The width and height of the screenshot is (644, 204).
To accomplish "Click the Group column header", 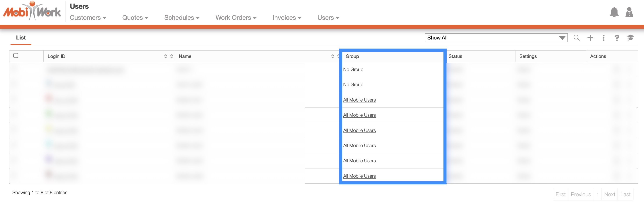I will [352, 56].
